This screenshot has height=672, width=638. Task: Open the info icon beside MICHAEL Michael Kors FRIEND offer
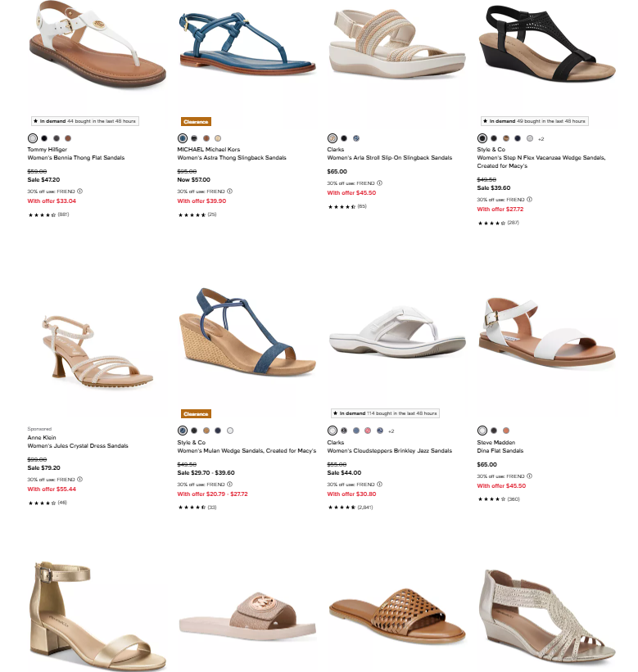230,192
